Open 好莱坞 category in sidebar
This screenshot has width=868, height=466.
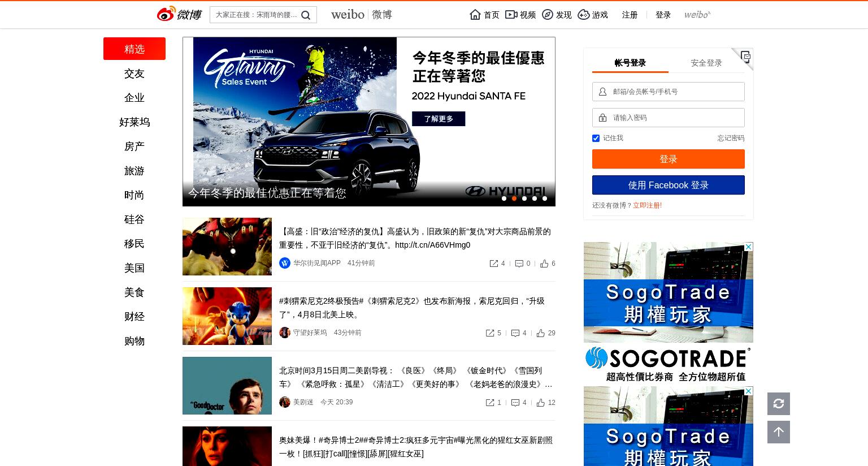(134, 122)
